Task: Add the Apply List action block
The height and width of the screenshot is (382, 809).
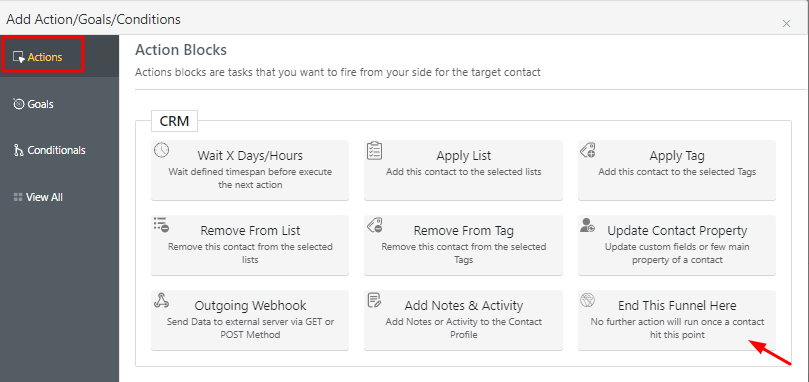Action: tap(463, 170)
